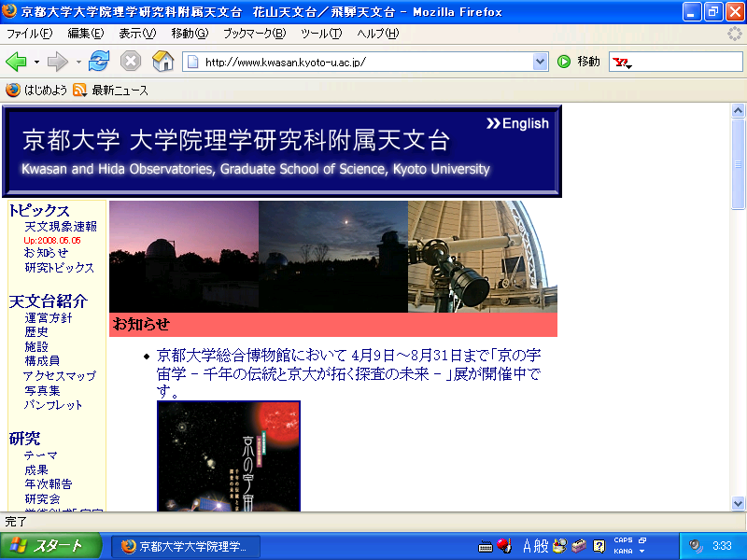Image resolution: width=747 pixels, height=560 pixels.
Task: Toggle the CAPS indicator in language bar
Action: [623, 540]
